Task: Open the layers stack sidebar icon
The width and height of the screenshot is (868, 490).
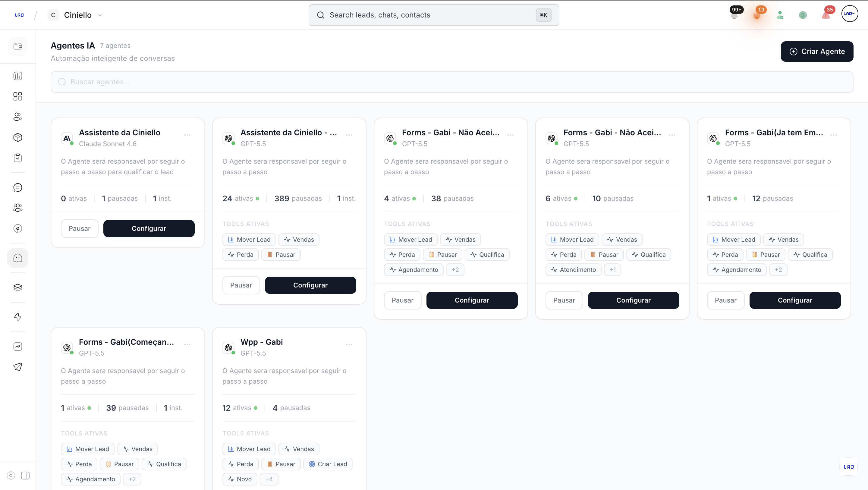Action: click(18, 287)
